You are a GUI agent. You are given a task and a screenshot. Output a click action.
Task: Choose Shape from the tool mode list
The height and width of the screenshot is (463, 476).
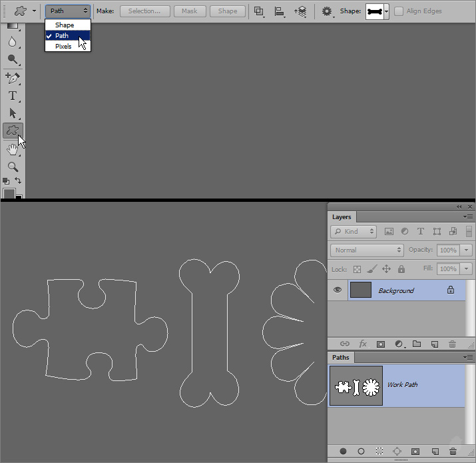65,25
